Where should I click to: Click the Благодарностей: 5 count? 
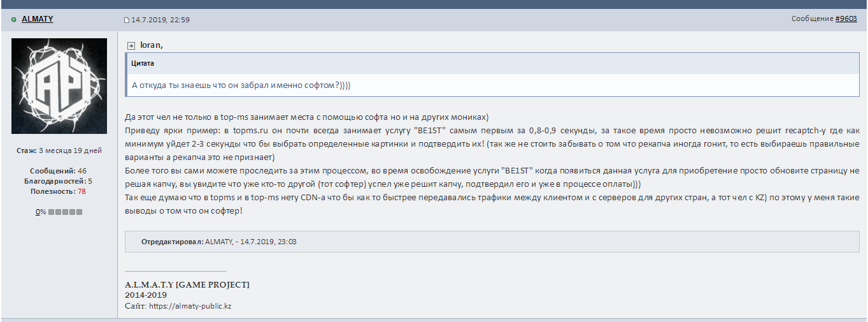pos(58,181)
